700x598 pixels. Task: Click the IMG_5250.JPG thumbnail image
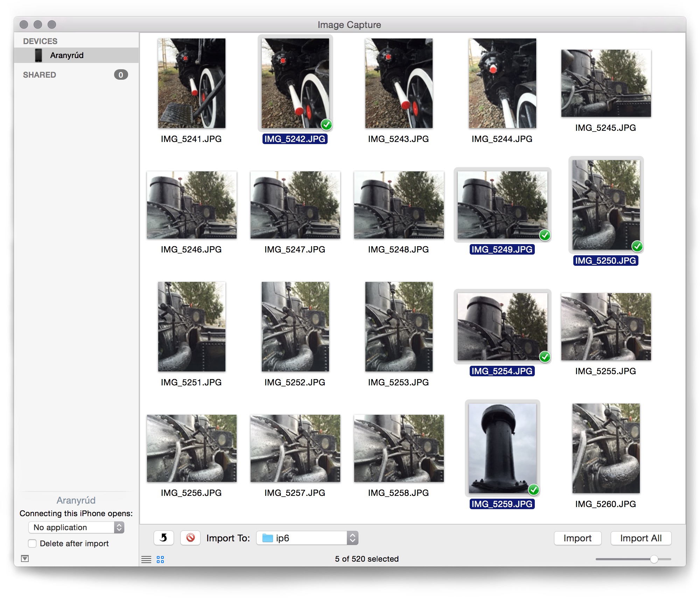[x=606, y=205]
